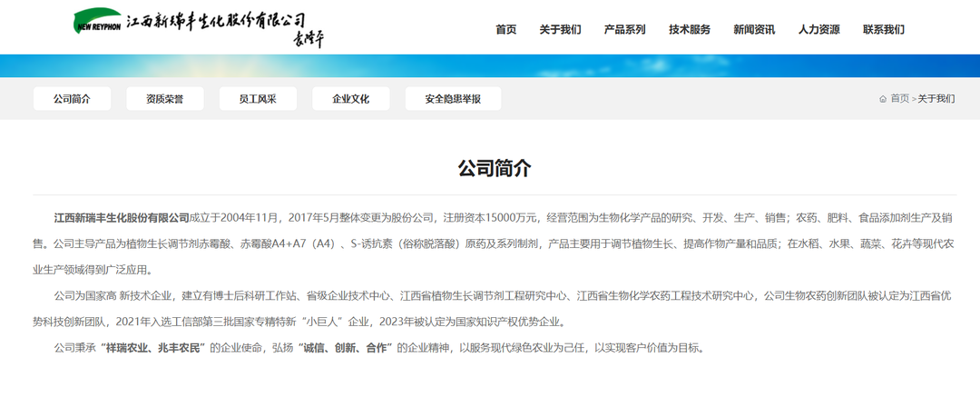Image resolution: width=980 pixels, height=397 pixels.
Task: Click the 公司简介 page heading
Action: tap(495, 168)
